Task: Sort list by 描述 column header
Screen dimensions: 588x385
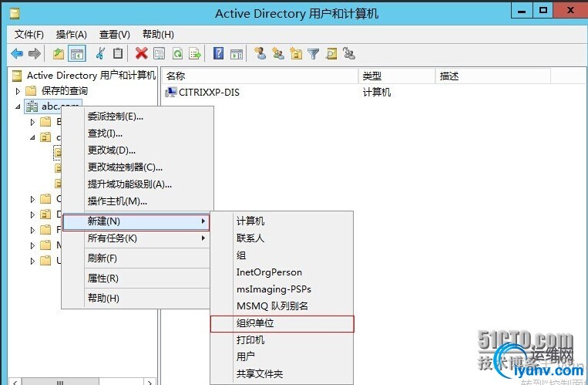Action: click(492, 76)
